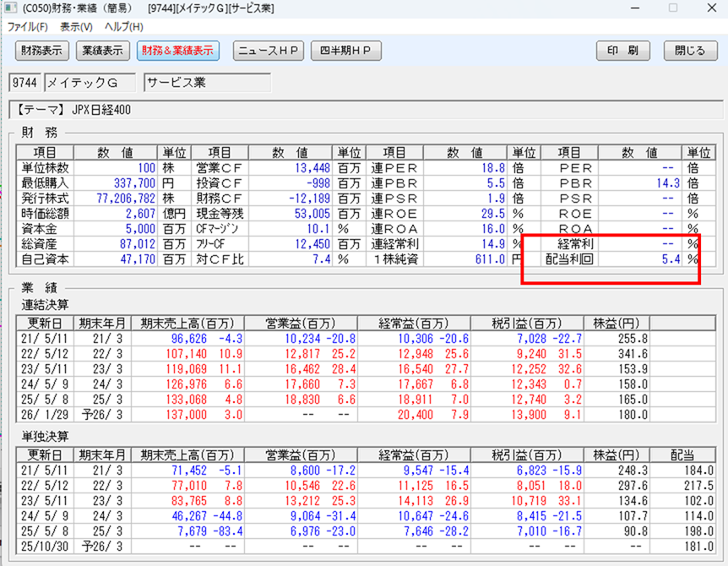
Task: Click the application icon in the title bar
Action: 10,8
